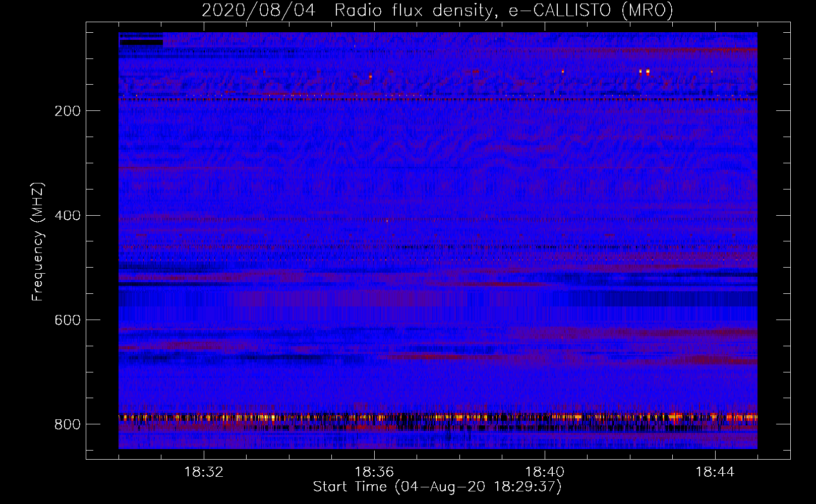
Task: Click the '600' frequency tick label
Action: [x=68, y=320]
